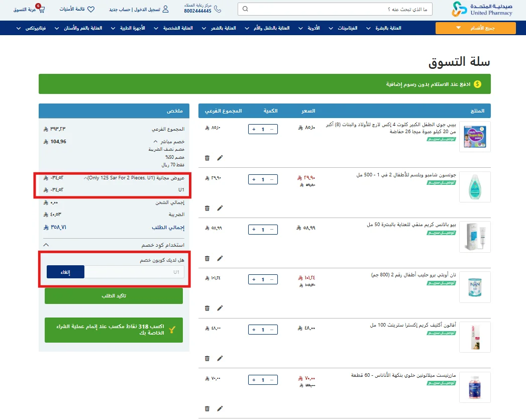
Task: Click the search magnifier icon
Action: [x=245, y=9]
